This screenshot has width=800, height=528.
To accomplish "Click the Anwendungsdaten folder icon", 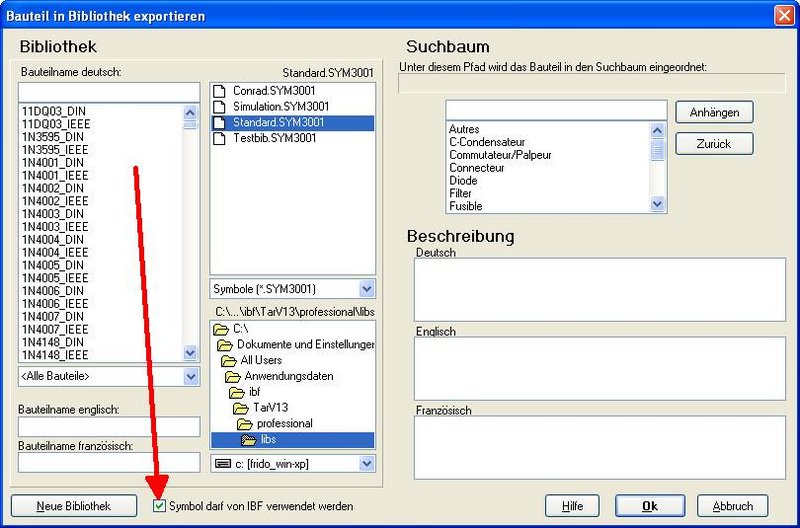I will 229,376.
